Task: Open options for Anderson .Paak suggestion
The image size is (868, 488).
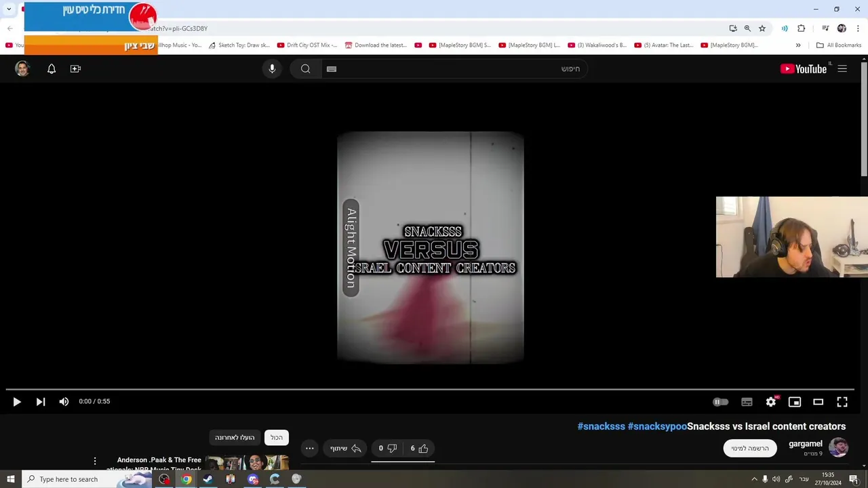Action: click(x=95, y=461)
